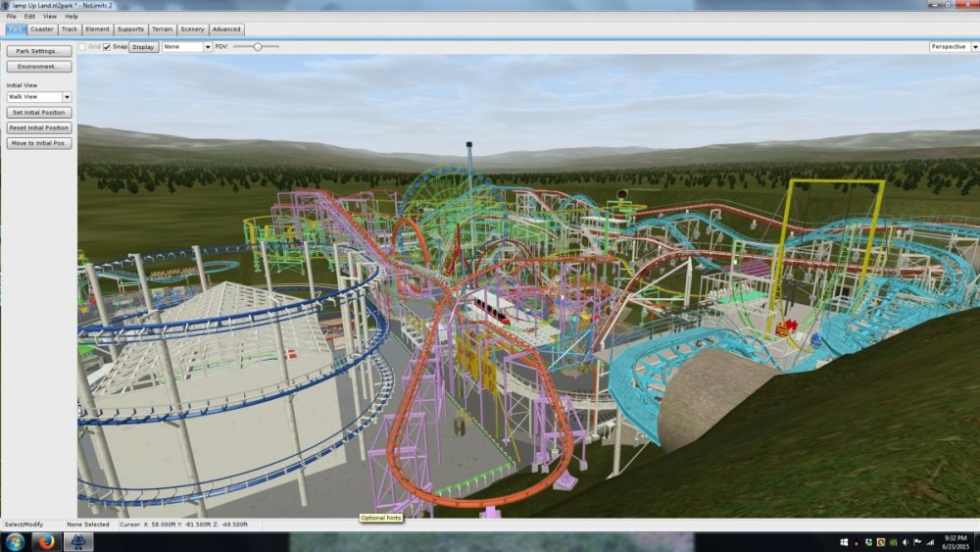Open the Perspective view dropdown

(951, 46)
